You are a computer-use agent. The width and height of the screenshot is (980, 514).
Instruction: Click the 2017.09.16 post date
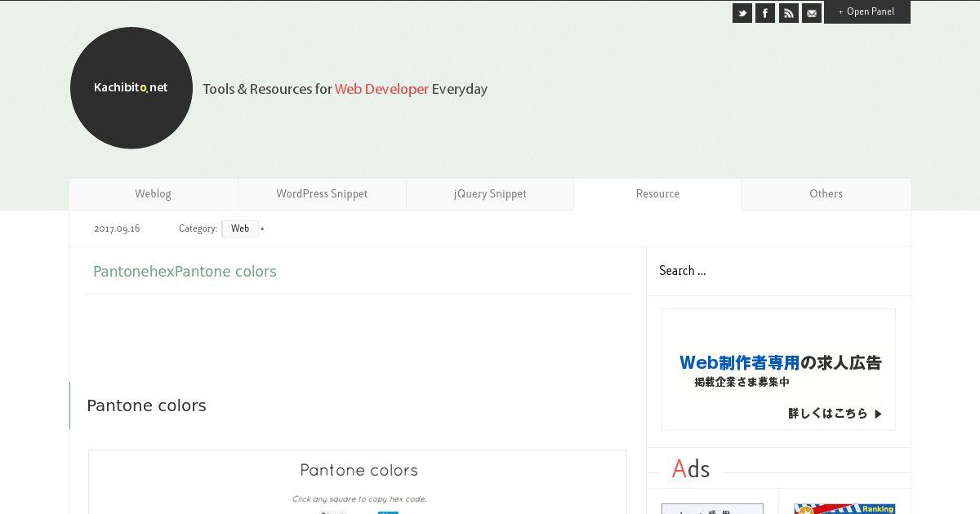(x=117, y=229)
